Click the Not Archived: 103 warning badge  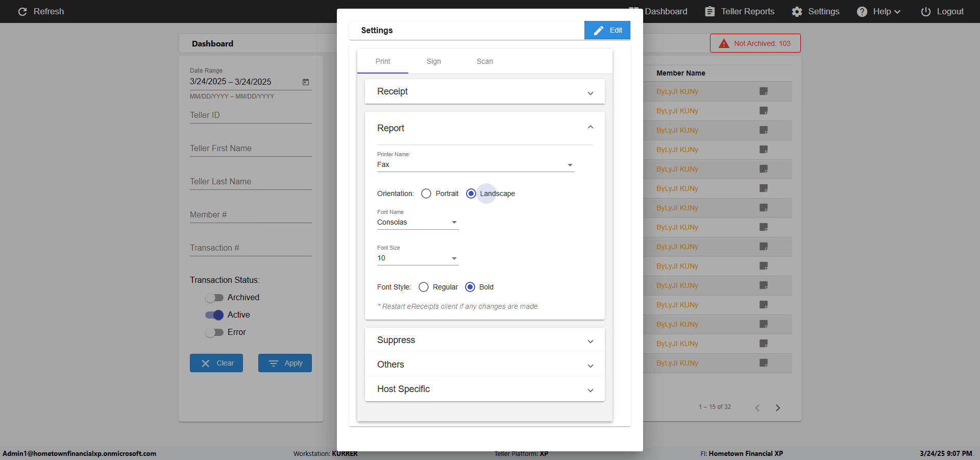point(755,43)
